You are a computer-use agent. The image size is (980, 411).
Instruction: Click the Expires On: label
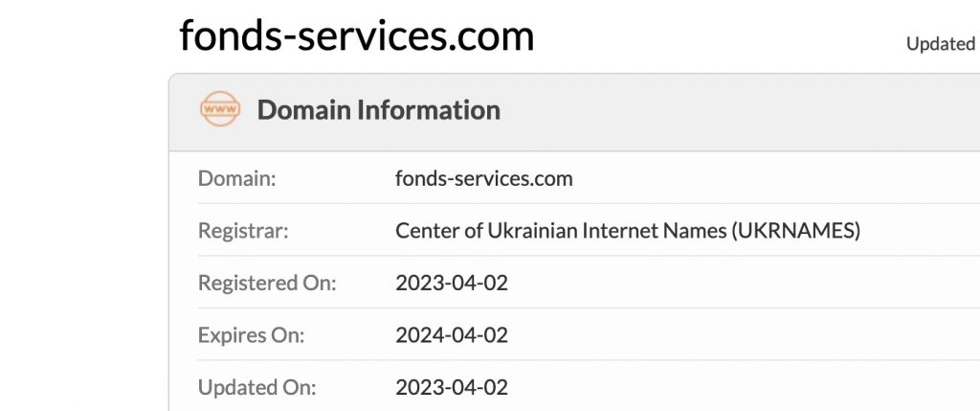click(251, 335)
